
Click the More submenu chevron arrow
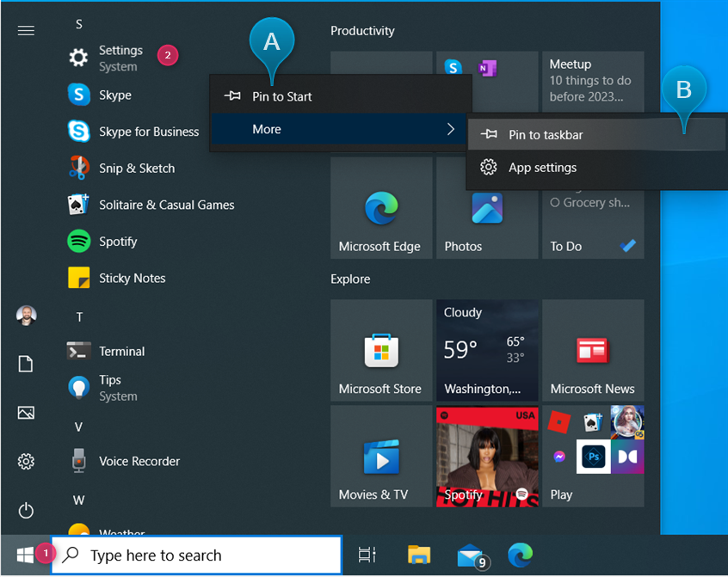(x=450, y=129)
